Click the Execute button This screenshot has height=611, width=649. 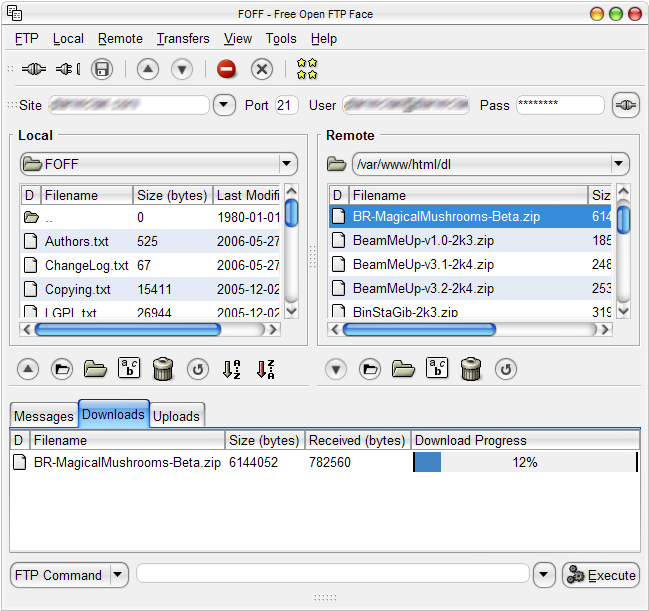[x=601, y=575]
